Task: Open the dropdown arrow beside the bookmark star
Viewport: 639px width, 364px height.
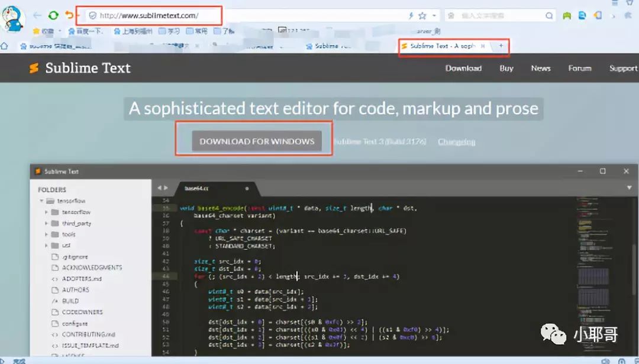Action: tap(434, 16)
